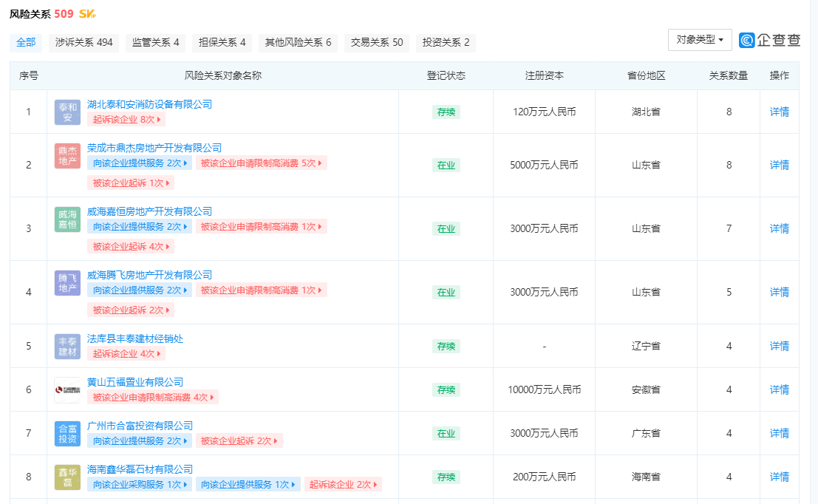Select the 全部 tab
The width and height of the screenshot is (818, 504).
(x=26, y=42)
